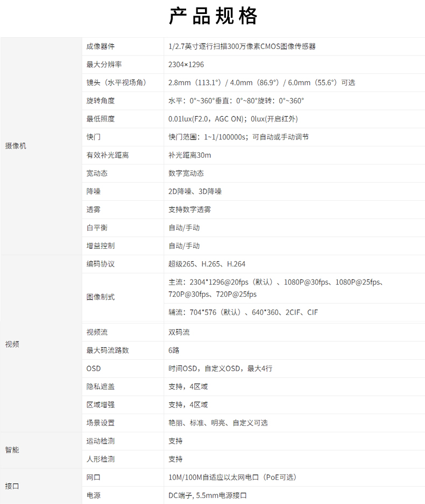This screenshot has height=504, width=425.
Task: Click the 降噪 label
Action: coord(93,191)
